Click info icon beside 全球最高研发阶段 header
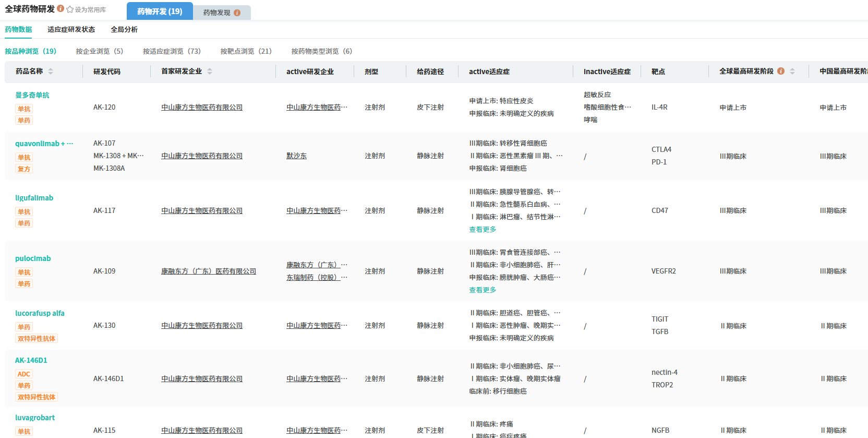The image size is (868, 438). coord(781,71)
